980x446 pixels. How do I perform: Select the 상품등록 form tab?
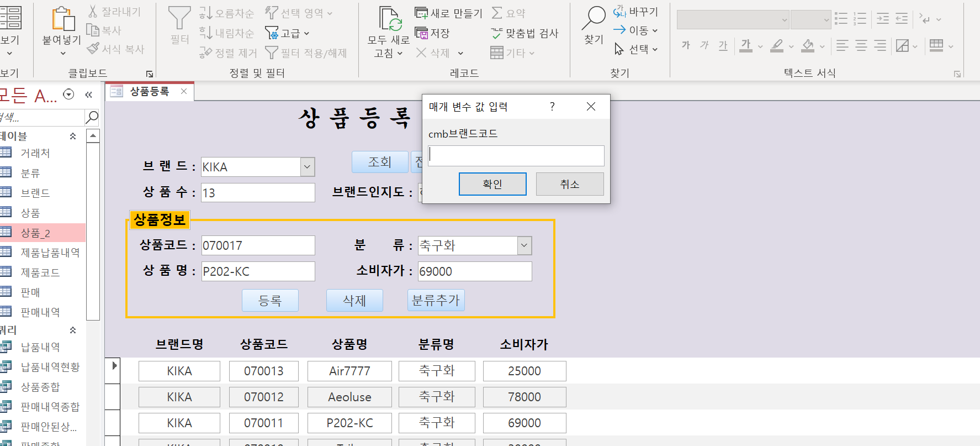[x=149, y=92]
